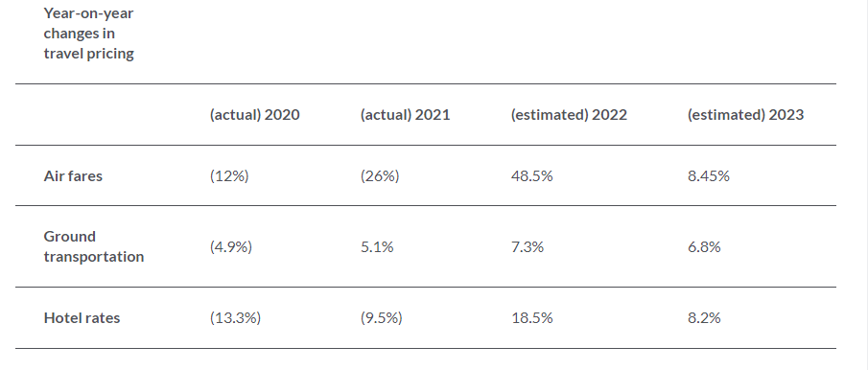Click the (9.5%) hotel rates cell
This screenshot has width=868, height=370.
point(382,318)
